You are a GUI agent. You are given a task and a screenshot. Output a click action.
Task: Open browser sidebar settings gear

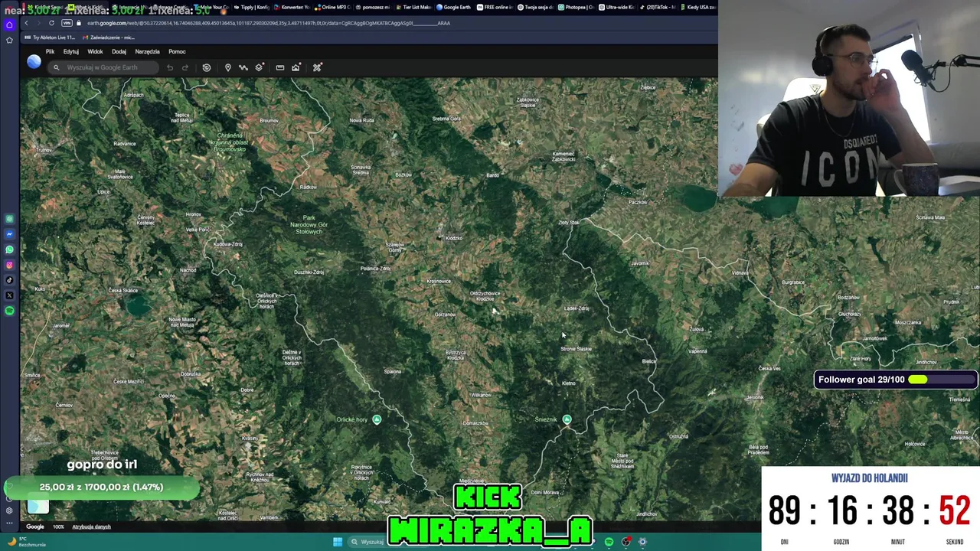pyautogui.click(x=9, y=510)
